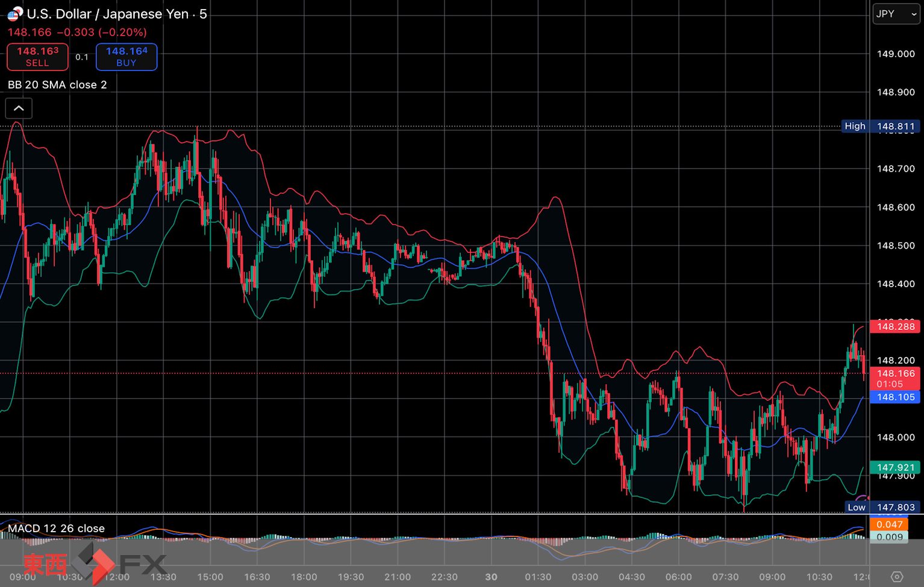Image resolution: width=924 pixels, height=587 pixels.
Task: Click the blue 148.105 basis price label
Action: pyautogui.click(x=895, y=397)
